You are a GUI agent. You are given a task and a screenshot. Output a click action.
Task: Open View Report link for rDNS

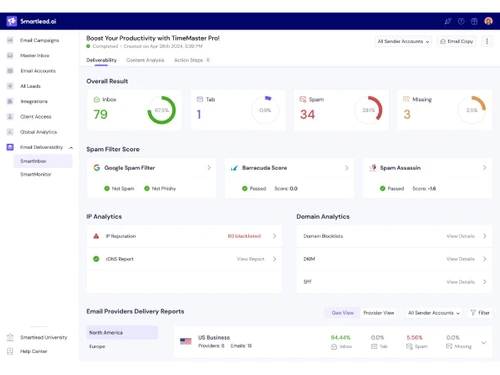250,259
